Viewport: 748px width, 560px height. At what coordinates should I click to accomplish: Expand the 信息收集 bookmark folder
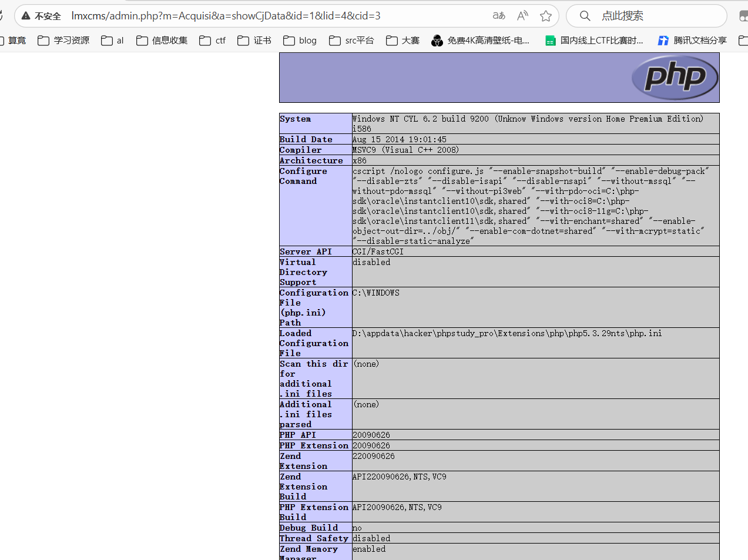coord(162,41)
